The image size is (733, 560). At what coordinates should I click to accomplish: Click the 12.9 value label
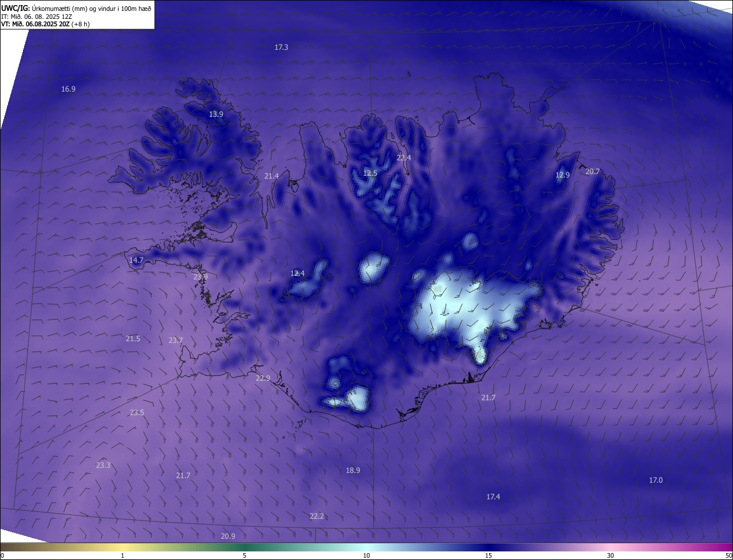coord(563,175)
